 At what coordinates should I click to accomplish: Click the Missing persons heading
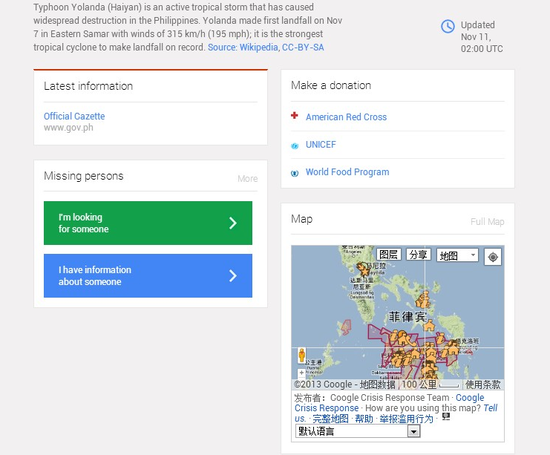tap(83, 176)
